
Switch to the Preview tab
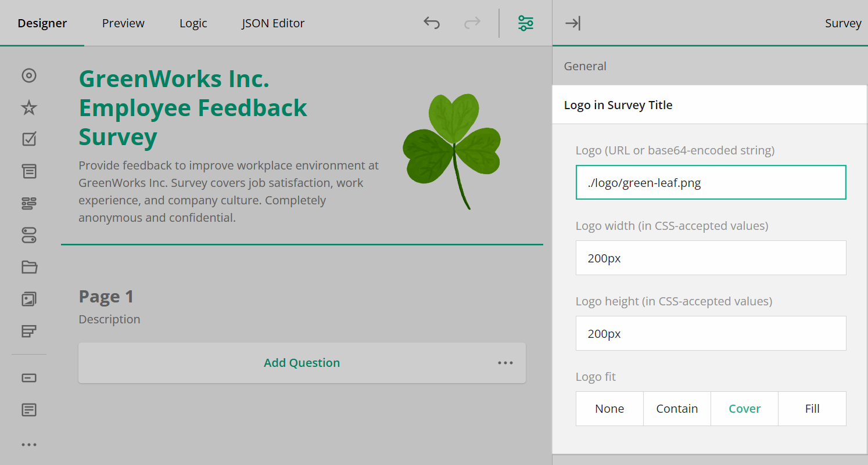pyautogui.click(x=123, y=23)
